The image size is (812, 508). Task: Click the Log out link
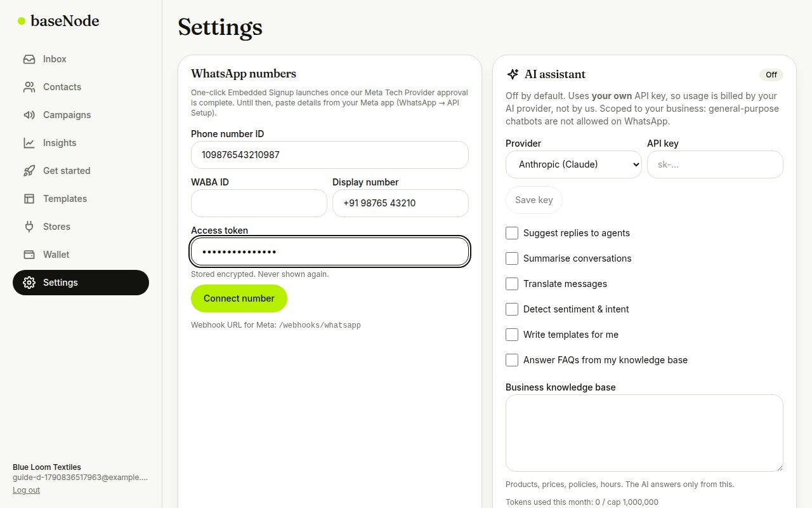pyautogui.click(x=26, y=490)
